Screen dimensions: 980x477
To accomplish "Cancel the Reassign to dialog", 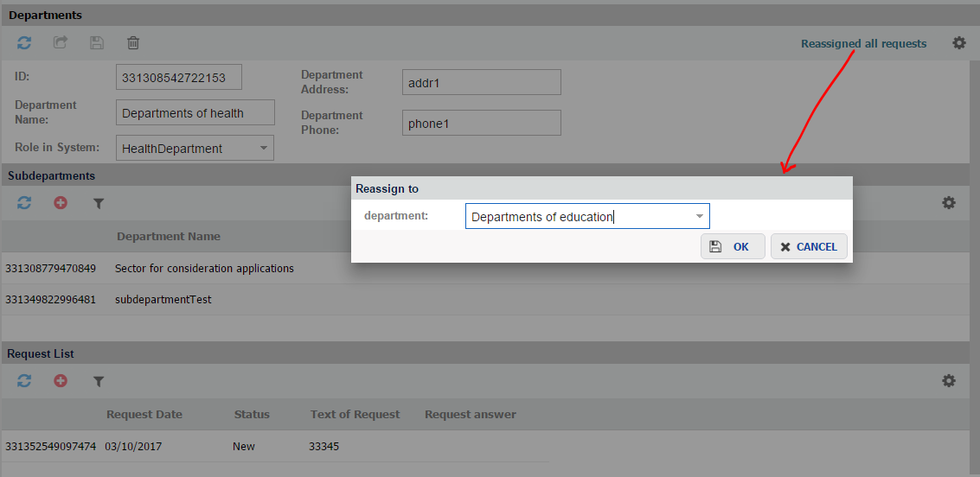I will [x=809, y=246].
